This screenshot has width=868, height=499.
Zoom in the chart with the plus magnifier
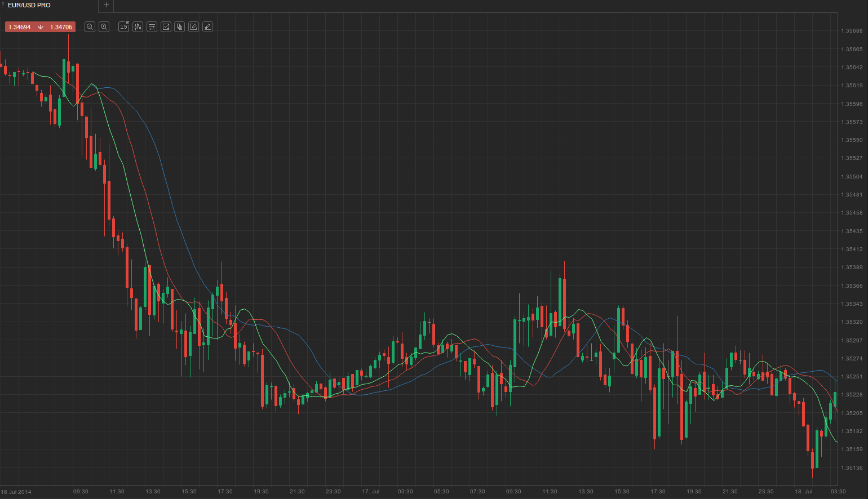104,27
